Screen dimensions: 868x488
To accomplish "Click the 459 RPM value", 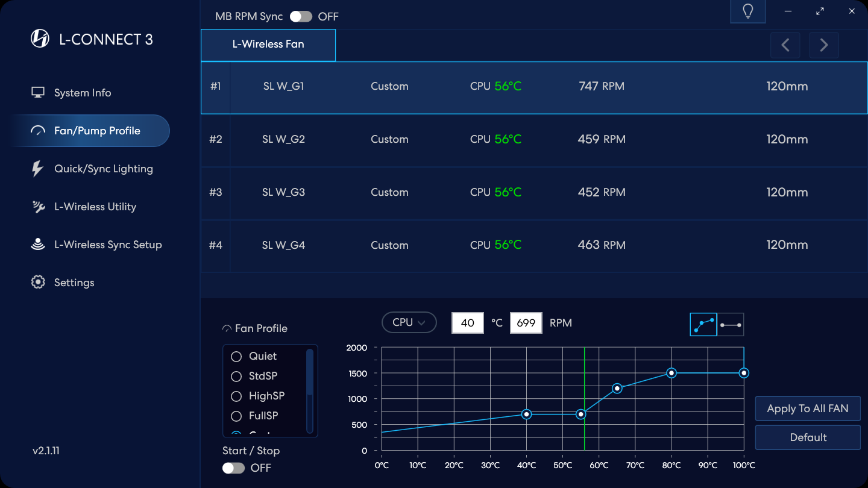I will [602, 139].
